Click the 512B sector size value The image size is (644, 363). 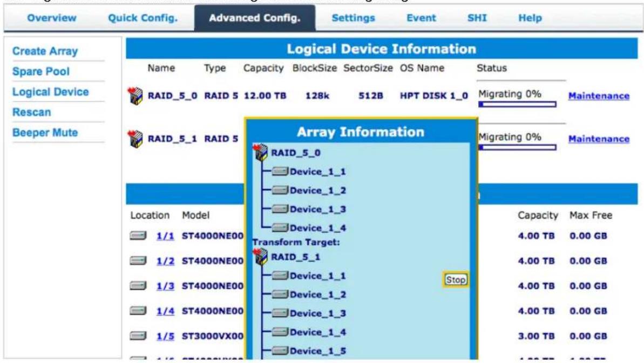coord(370,96)
